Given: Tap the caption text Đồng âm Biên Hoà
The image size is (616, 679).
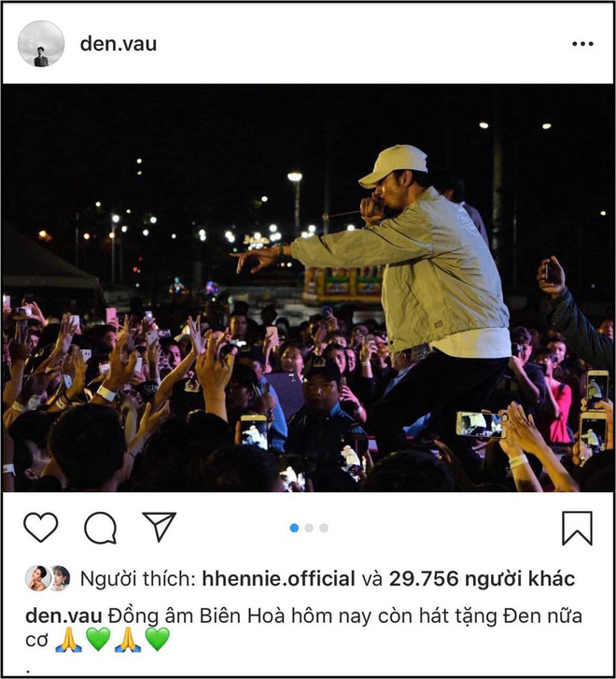Looking at the screenshot, I should [x=197, y=615].
